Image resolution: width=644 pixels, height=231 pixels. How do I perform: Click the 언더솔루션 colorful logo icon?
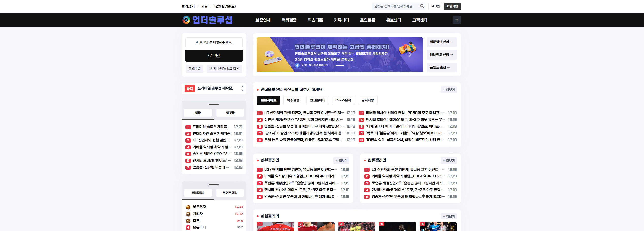click(186, 20)
